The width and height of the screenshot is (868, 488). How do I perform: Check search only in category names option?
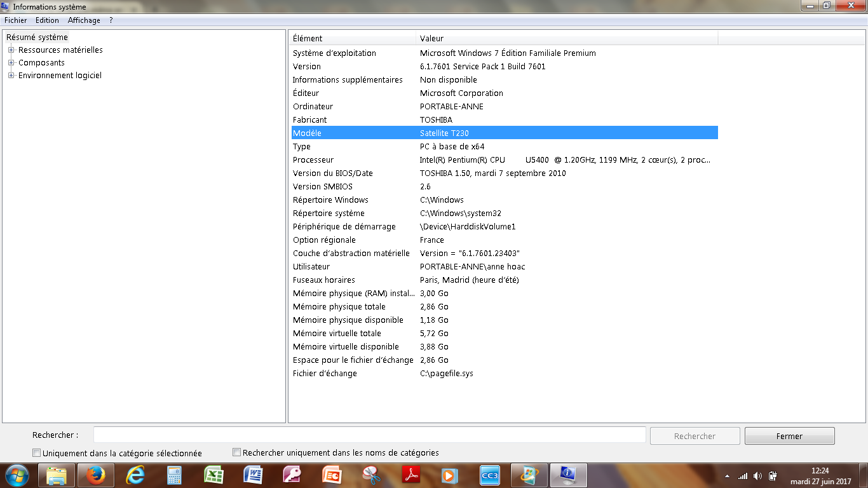pos(237,452)
